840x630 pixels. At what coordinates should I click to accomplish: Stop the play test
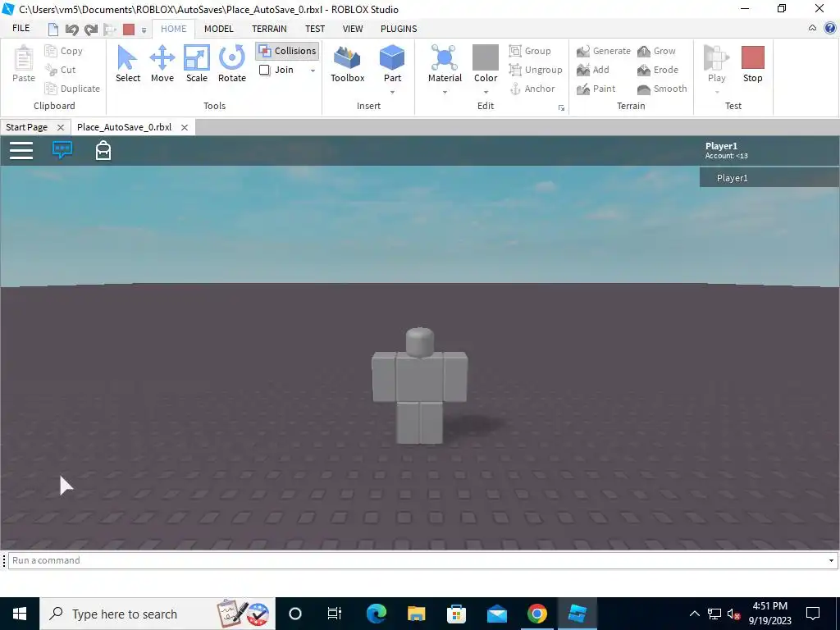pyautogui.click(x=752, y=64)
